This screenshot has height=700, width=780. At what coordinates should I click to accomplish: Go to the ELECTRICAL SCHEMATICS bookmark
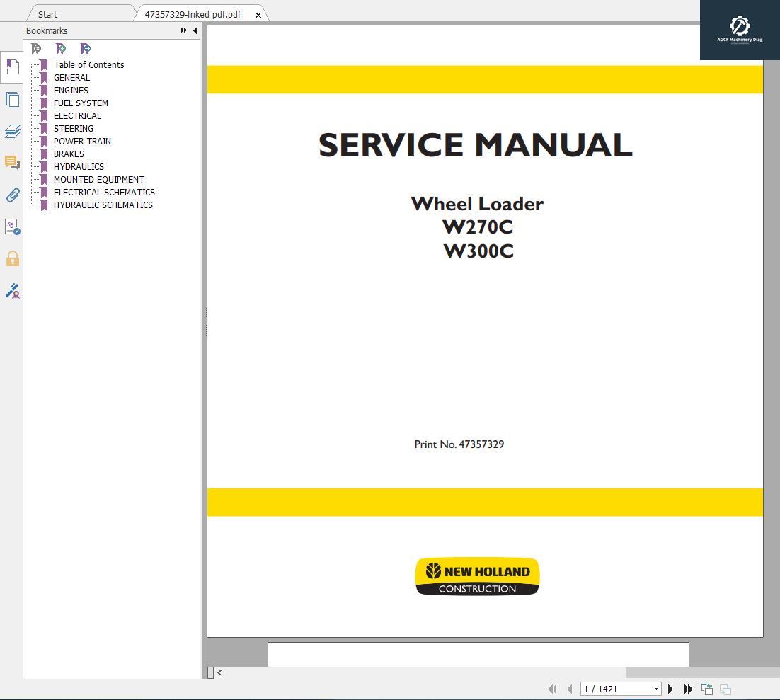click(104, 192)
